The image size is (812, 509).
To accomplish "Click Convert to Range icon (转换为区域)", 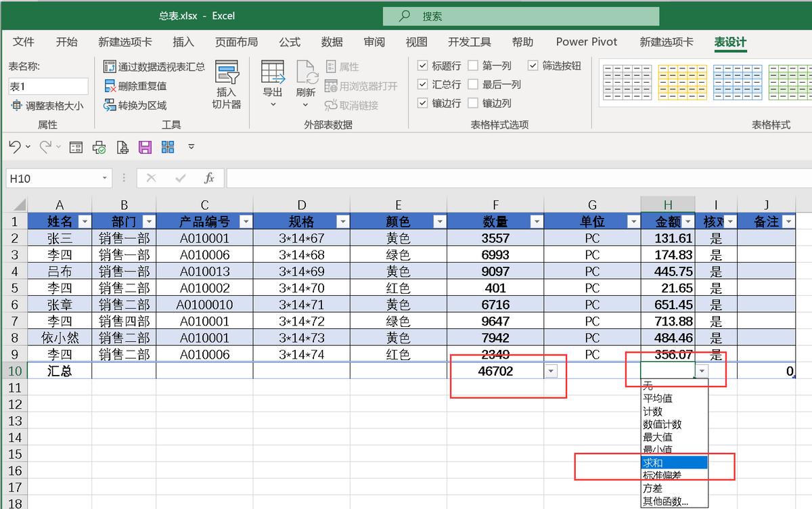I will (x=110, y=105).
